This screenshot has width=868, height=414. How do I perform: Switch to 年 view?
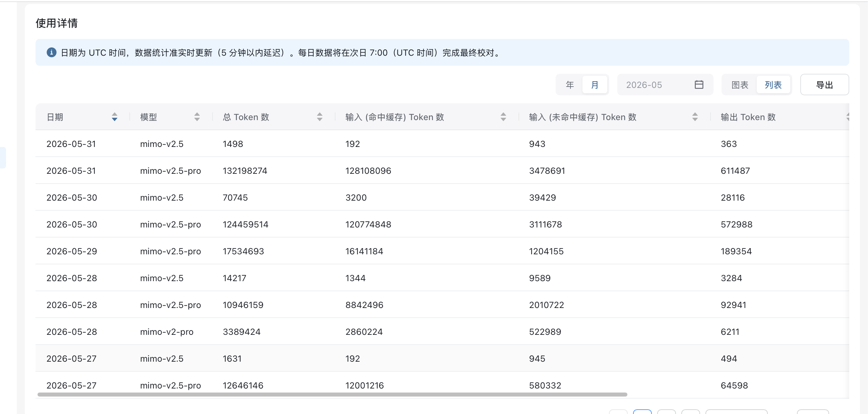(570, 85)
